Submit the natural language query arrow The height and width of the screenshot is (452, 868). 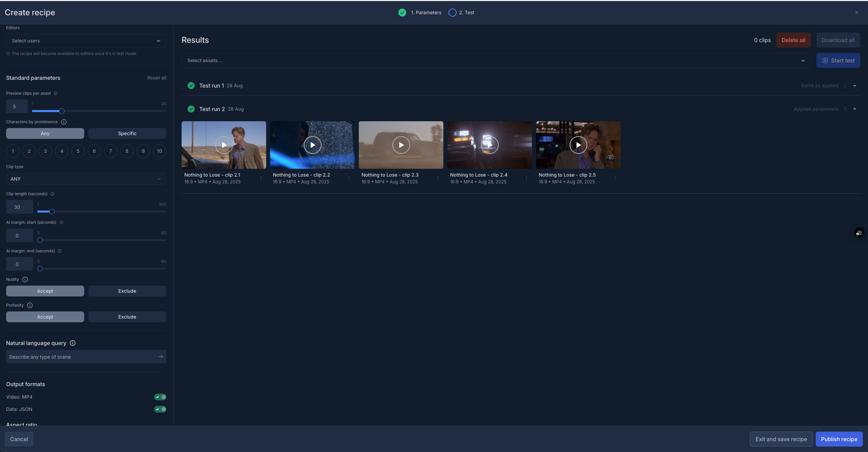click(161, 357)
